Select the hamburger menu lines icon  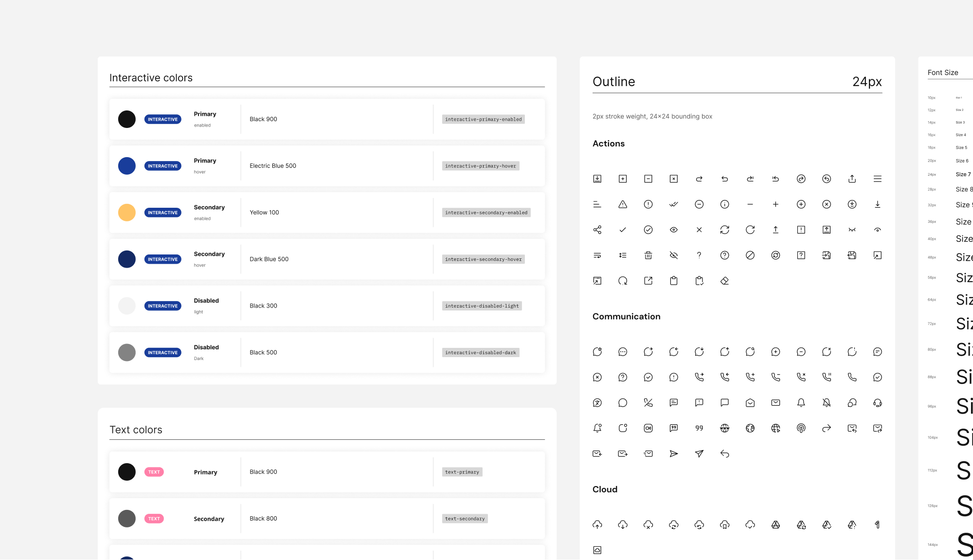[877, 179]
